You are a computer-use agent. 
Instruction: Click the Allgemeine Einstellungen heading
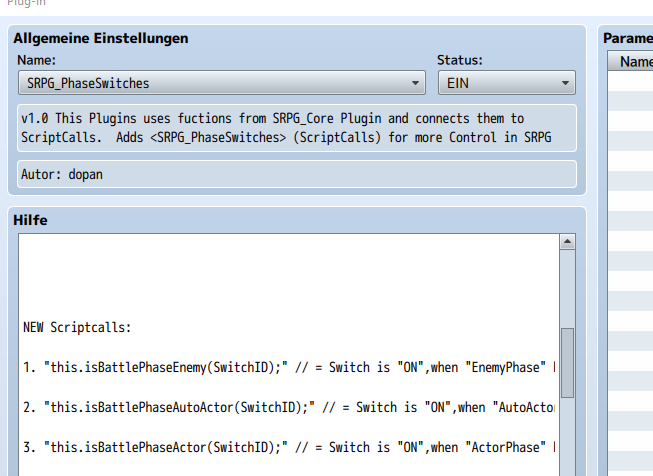coord(101,38)
